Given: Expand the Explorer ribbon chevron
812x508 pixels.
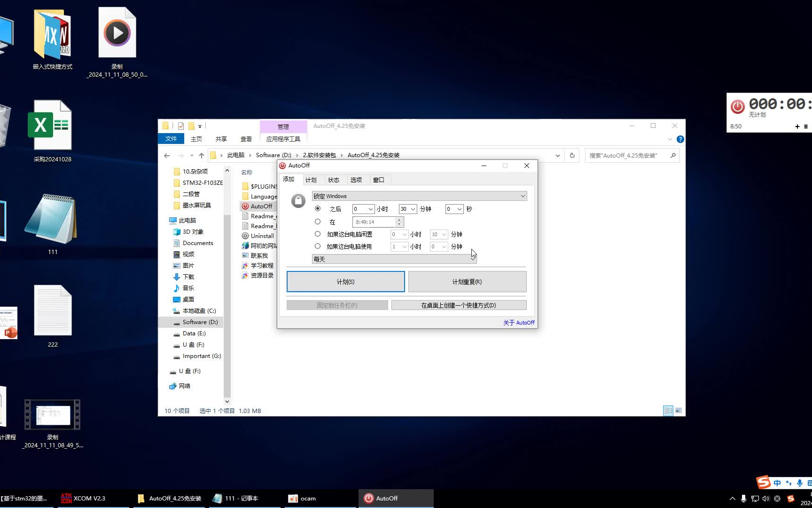Looking at the screenshot, I should tap(670, 139).
